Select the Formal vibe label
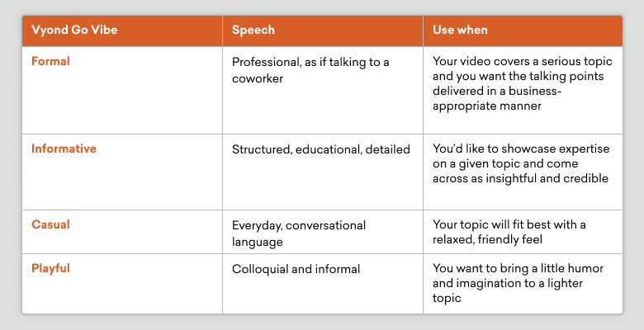 click(50, 61)
